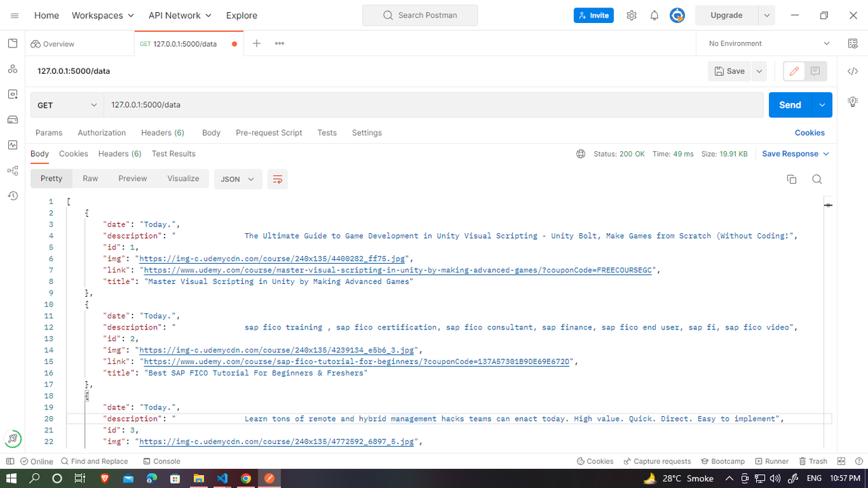Viewport: 868px width, 488px height.
Task: Open File Explorer from the taskbar
Action: 199,479
